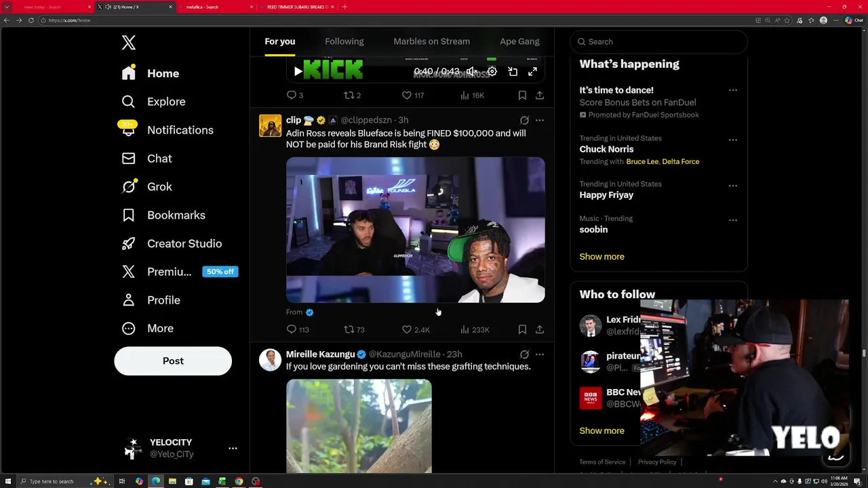This screenshot has height=488, width=868.
Task: Open options for Happy Friyay trend
Action: [x=733, y=186]
